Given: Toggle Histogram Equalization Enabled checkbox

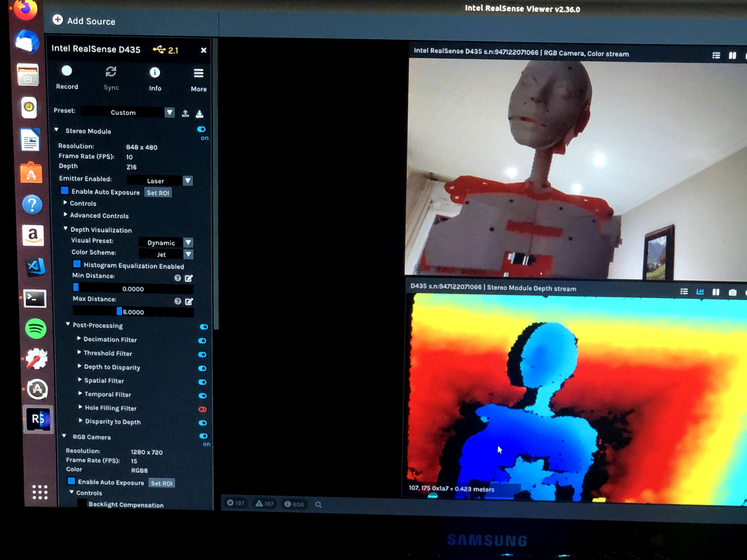Looking at the screenshot, I should point(77,264).
